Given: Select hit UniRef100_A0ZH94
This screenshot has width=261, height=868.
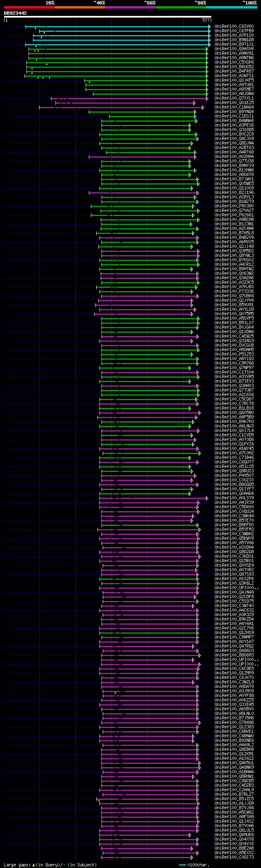Looking at the screenshot, I should (x=234, y=157).
